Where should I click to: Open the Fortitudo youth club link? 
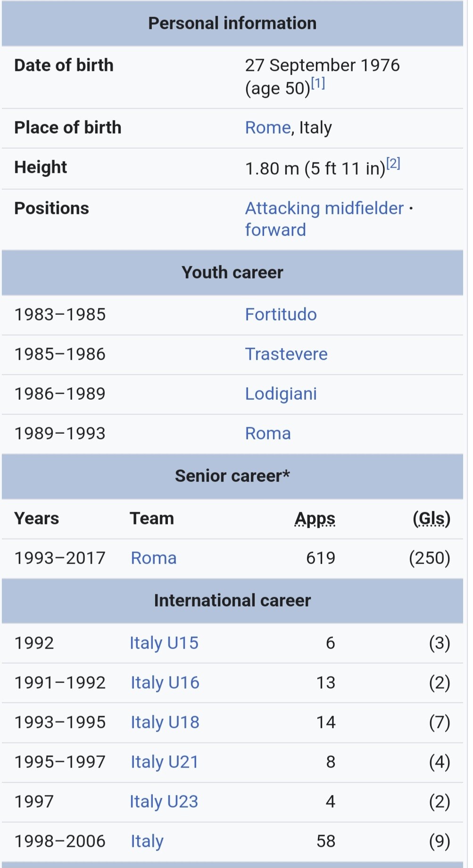point(281,314)
